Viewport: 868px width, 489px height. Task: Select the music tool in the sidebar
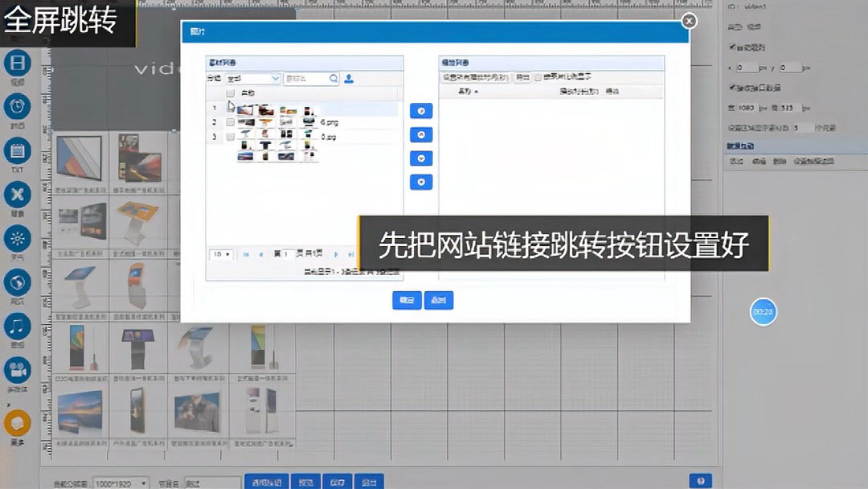(x=18, y=327)
